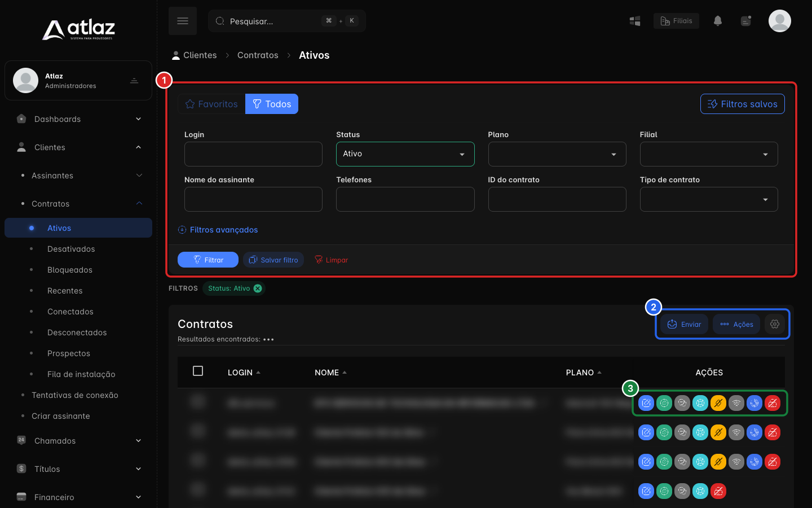The width and height of the screenshot is (812, 508).
Task: Open the hamburger menu in the top bar
Action: (x=183, y=21)
